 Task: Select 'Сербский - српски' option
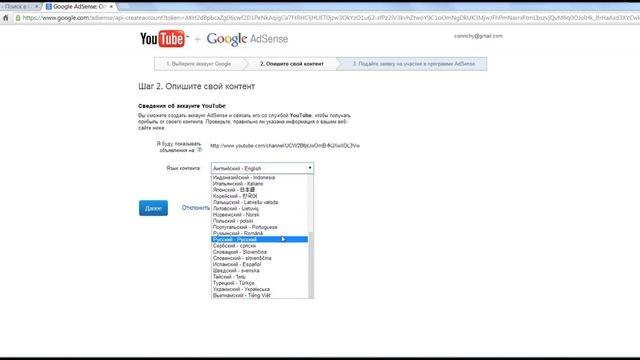pos(260,246)
